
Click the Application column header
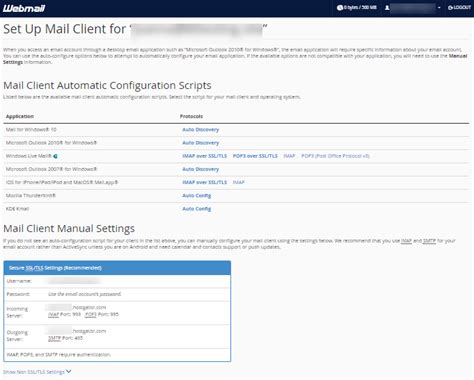20,116
